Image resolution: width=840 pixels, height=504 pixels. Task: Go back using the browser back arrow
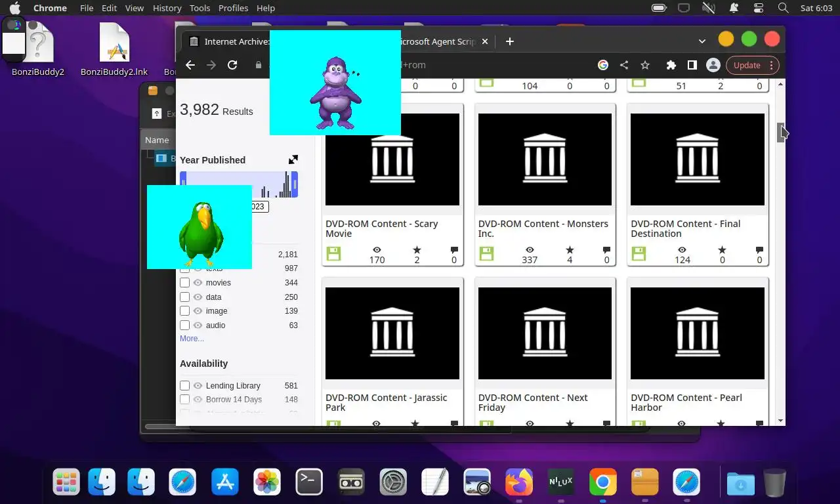(190, 65)
